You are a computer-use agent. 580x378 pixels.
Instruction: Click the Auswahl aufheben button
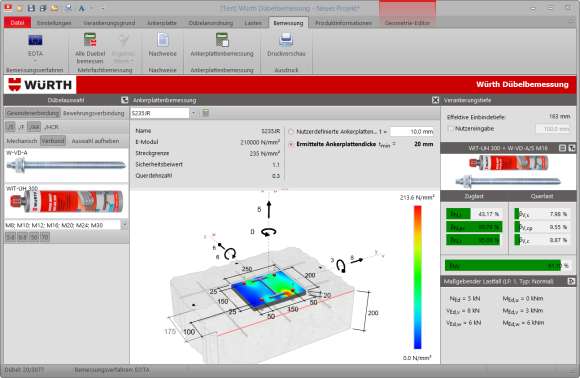coord(95,141)
